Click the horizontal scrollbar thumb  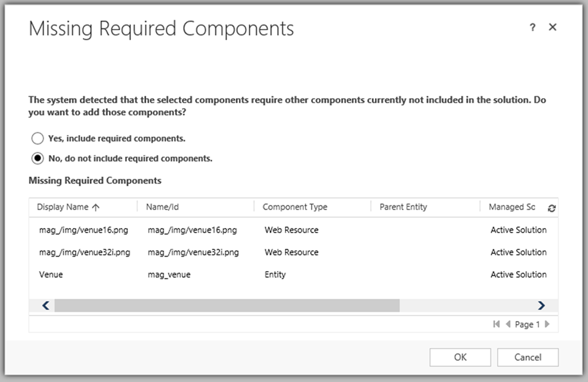point(226,306)
